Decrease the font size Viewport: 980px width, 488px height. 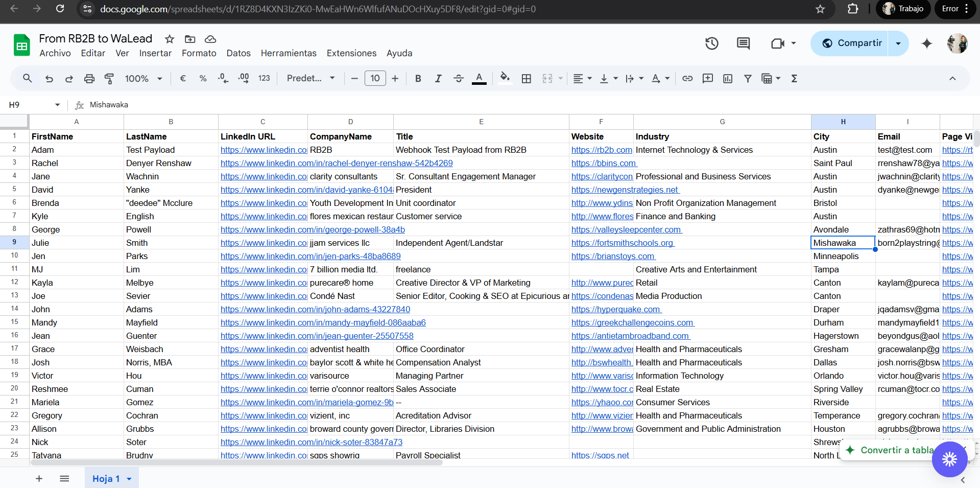[354, 78]
